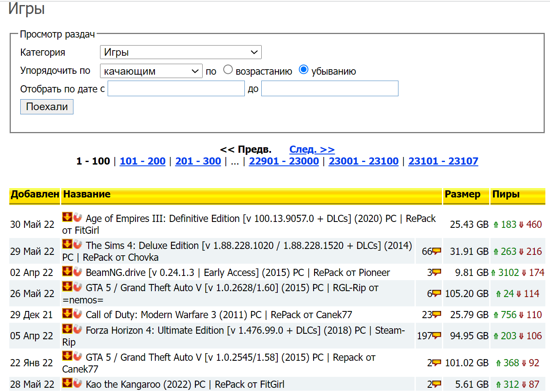Select the ascending order radio button
The image size is (550, 392).
(x=228, y=70)
